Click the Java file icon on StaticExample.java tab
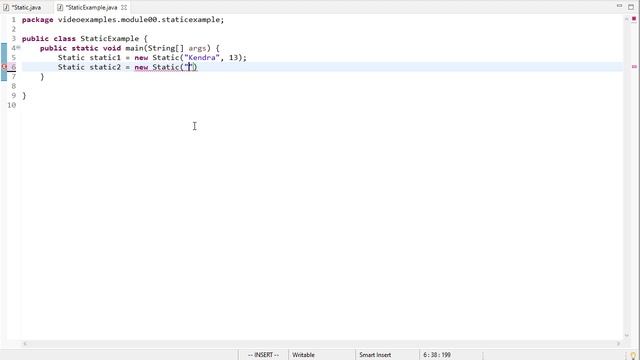The image size is (640, 360). (60, 7)
